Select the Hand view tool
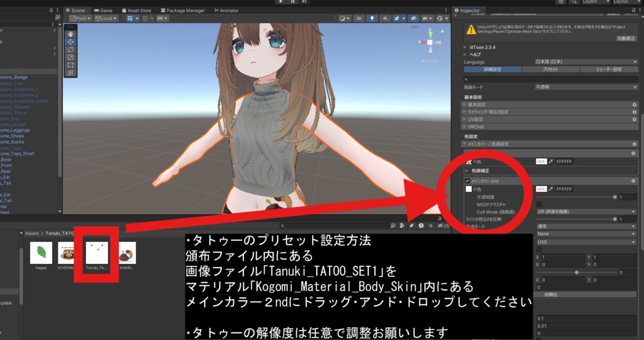Viewport: 644px width, 340px height. 70,34
